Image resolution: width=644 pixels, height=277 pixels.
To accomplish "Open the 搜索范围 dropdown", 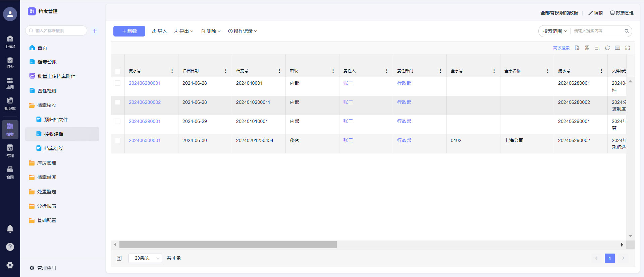I will click(555, 31).
